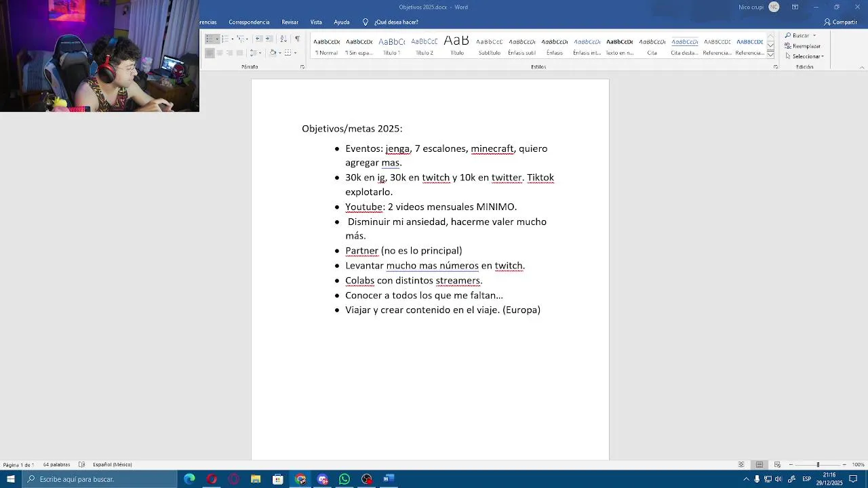Open WhatsApp from the taskbar
868x488 pixels.
click(x=344, y=479)
